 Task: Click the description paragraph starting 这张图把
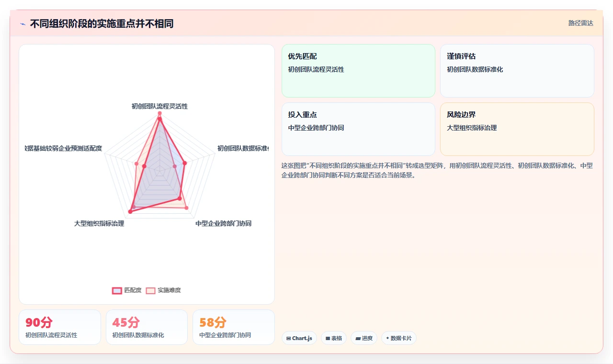coord(438,170)
